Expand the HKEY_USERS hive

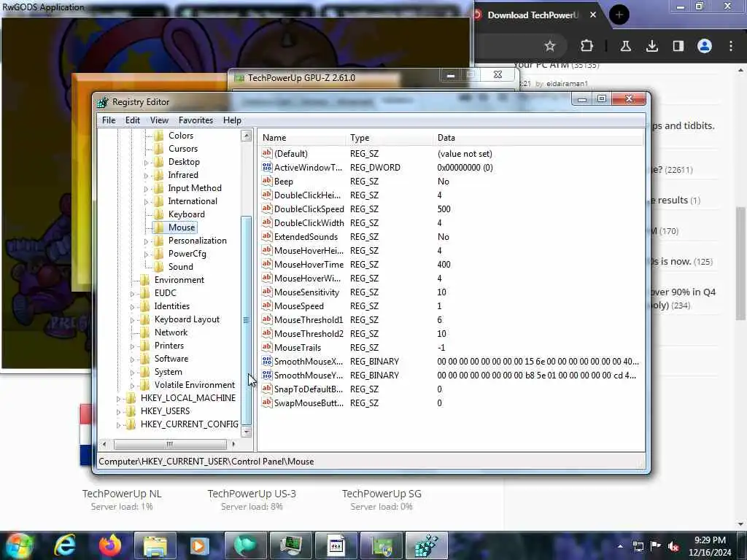pos(119,411)
